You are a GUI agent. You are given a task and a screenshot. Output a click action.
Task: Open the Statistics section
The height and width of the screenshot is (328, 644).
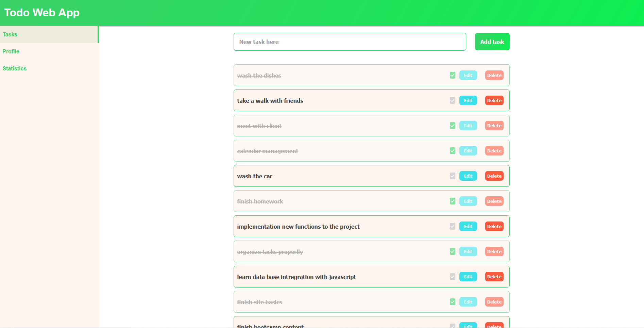(14, 68)
